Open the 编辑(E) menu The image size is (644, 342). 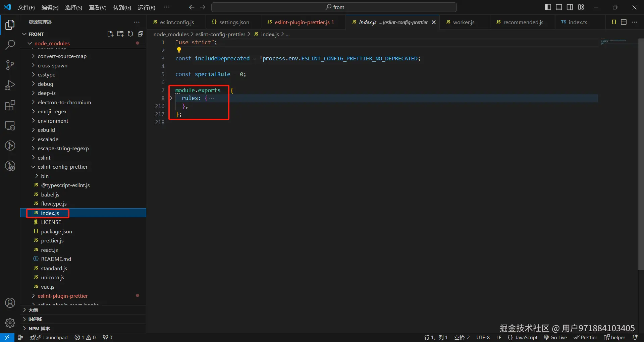click(50, 7)
